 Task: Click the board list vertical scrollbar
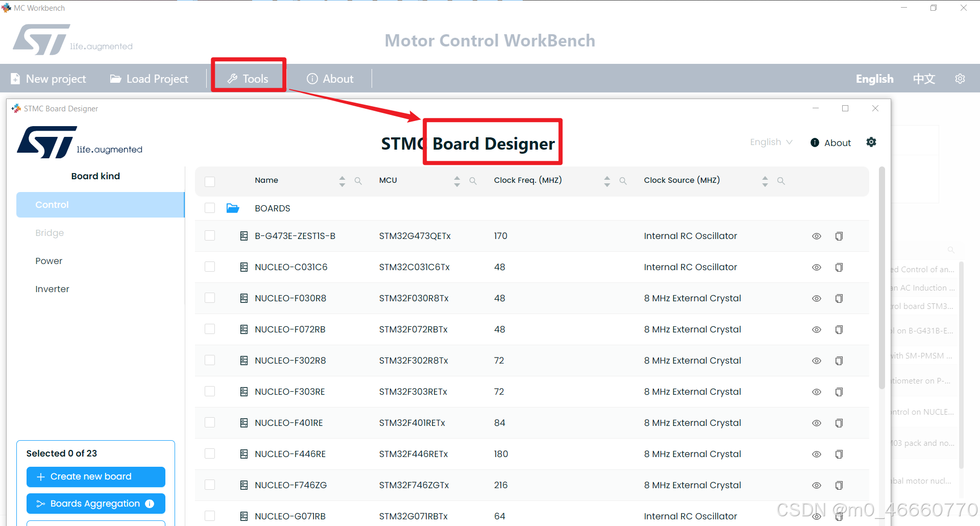[x=882, y=278]
